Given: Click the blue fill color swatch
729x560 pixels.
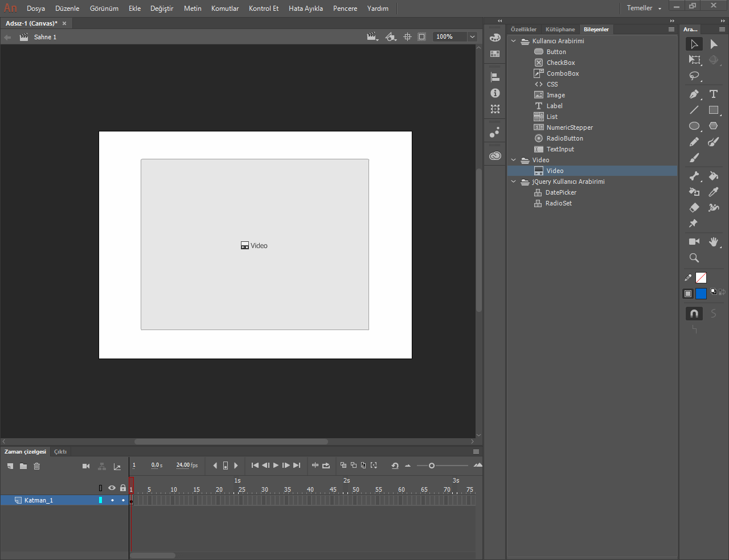Looking at the screenshot, I should click(x=701, y=294).
